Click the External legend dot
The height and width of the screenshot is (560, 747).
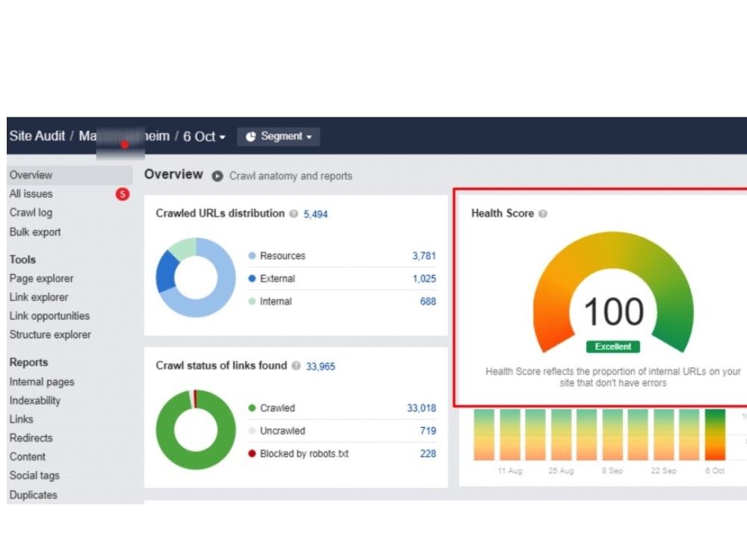[x=252, y=279]
